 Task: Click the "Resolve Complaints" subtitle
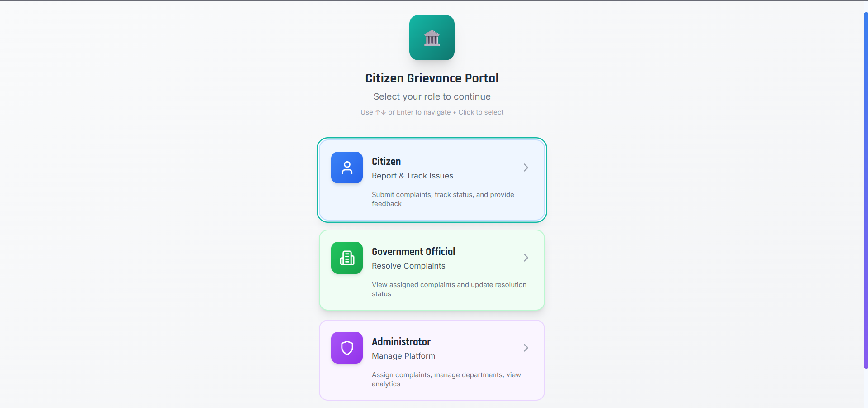click(408, 266)
